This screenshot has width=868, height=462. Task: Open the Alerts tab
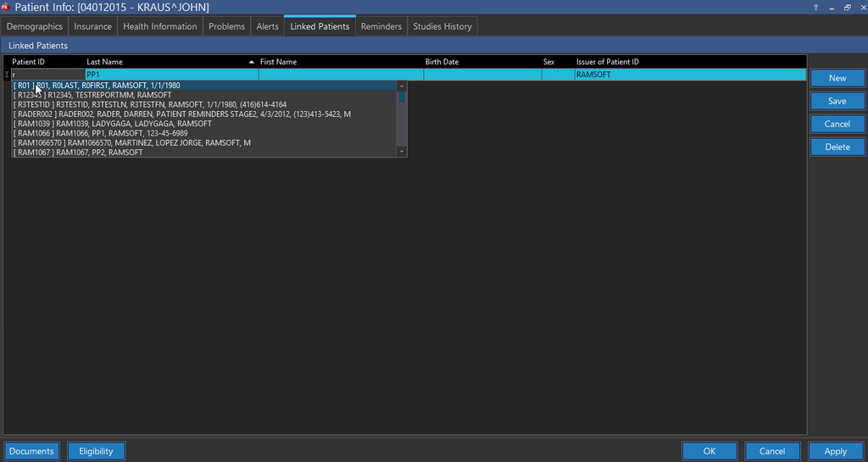[x=267, y=26]
